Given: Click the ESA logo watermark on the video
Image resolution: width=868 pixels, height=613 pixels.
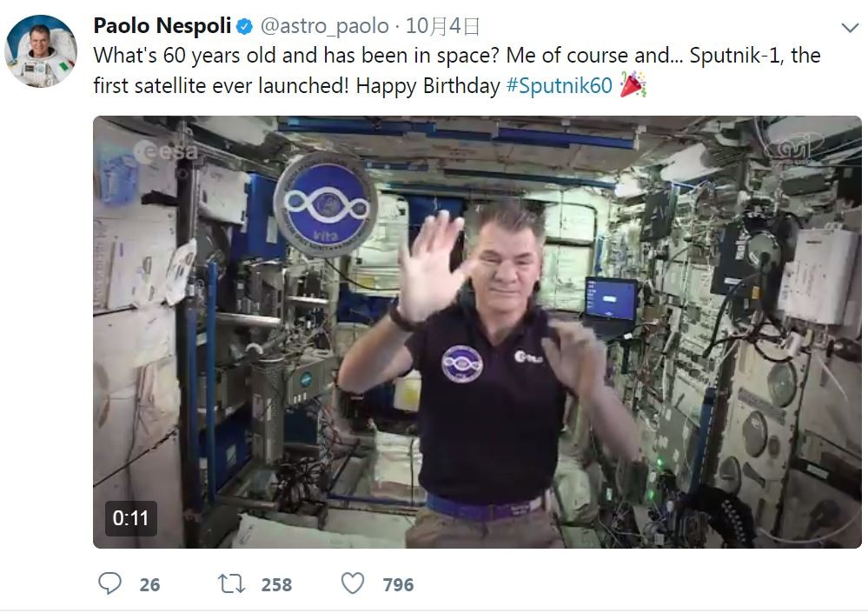Looking at the screenshot, I should (165, 151).
